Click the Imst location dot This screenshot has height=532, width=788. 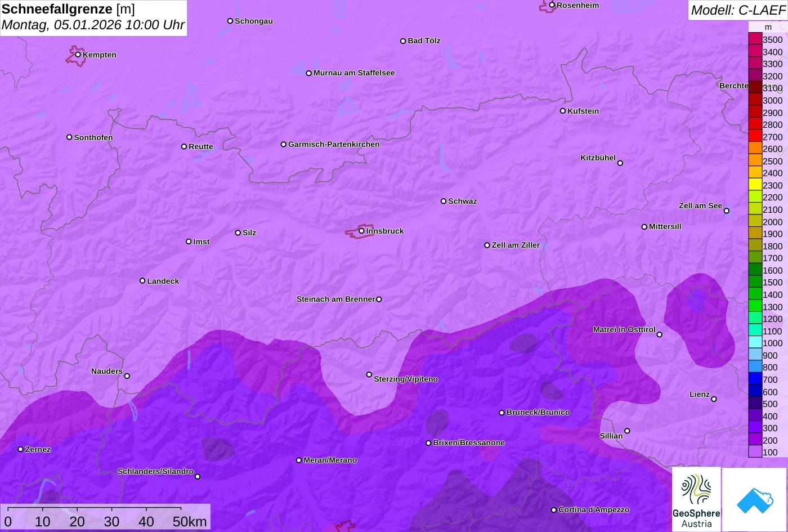click(x=189, y=242)
